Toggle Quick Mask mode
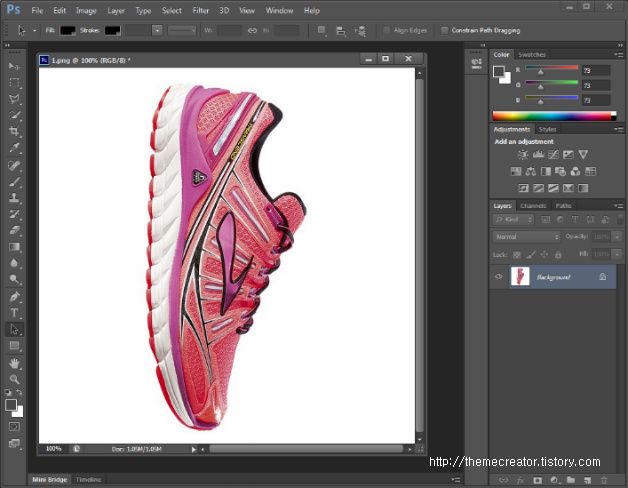Screen dimensions: 628x488 click(x=14, y=427)
